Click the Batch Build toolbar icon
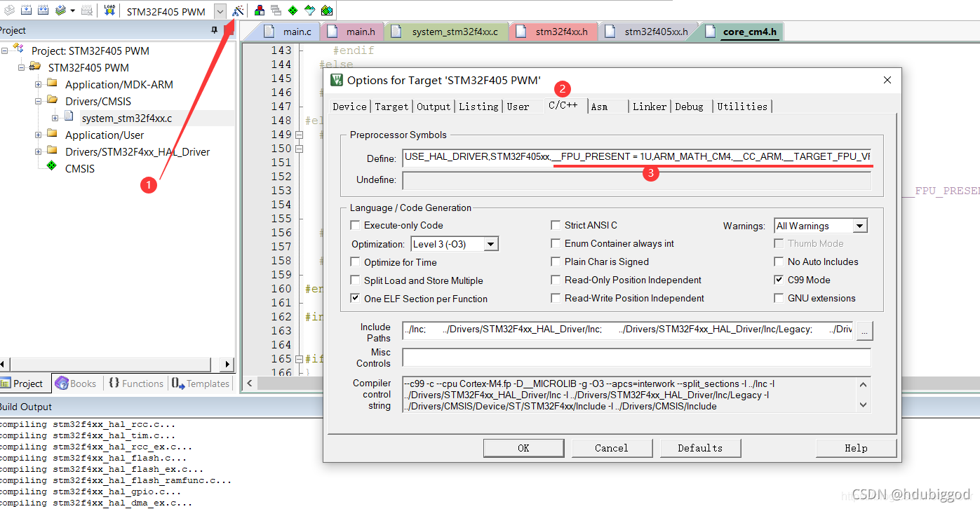 point(60,11)
